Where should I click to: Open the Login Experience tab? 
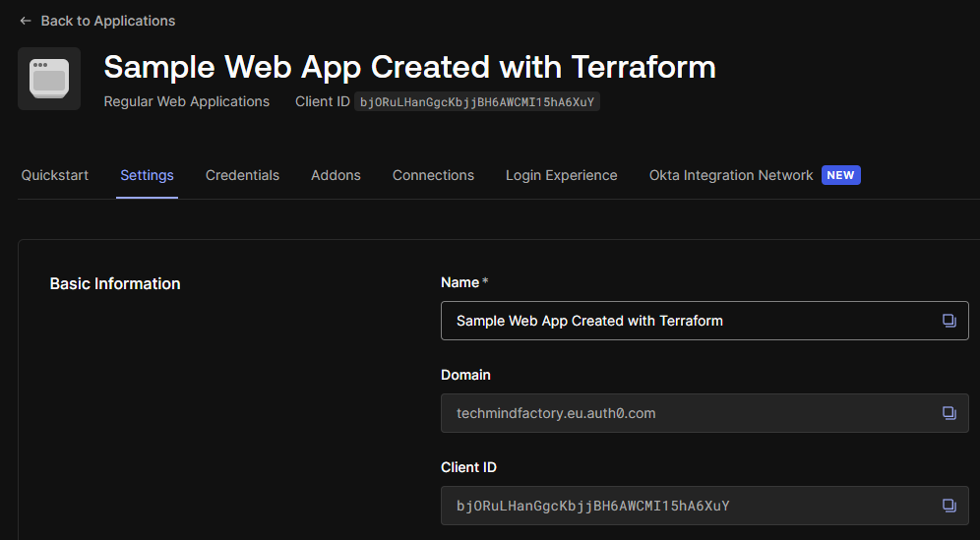(x=561, y=176)
